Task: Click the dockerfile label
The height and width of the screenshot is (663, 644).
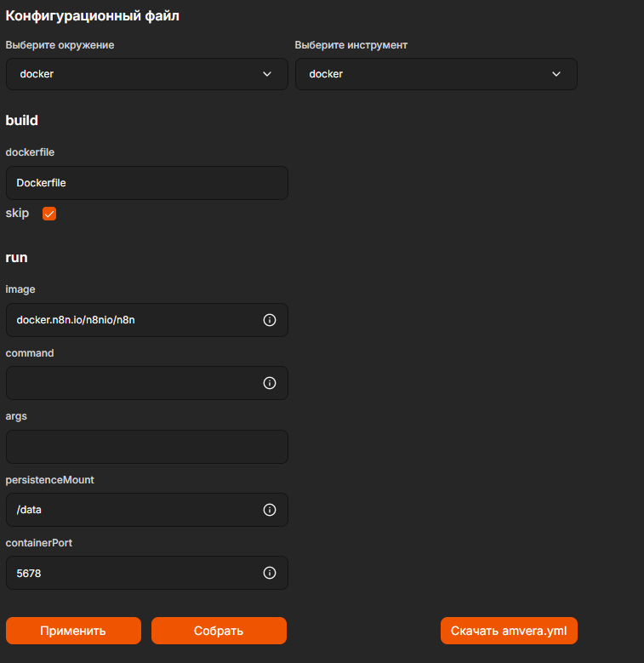Action: (x=30, y=152)
